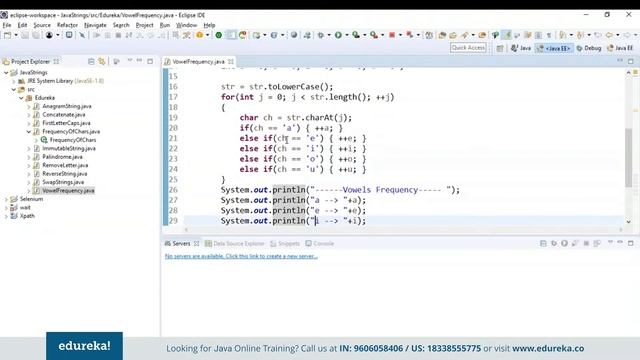Click the Open Perspective icon

[x=500, y=48]
